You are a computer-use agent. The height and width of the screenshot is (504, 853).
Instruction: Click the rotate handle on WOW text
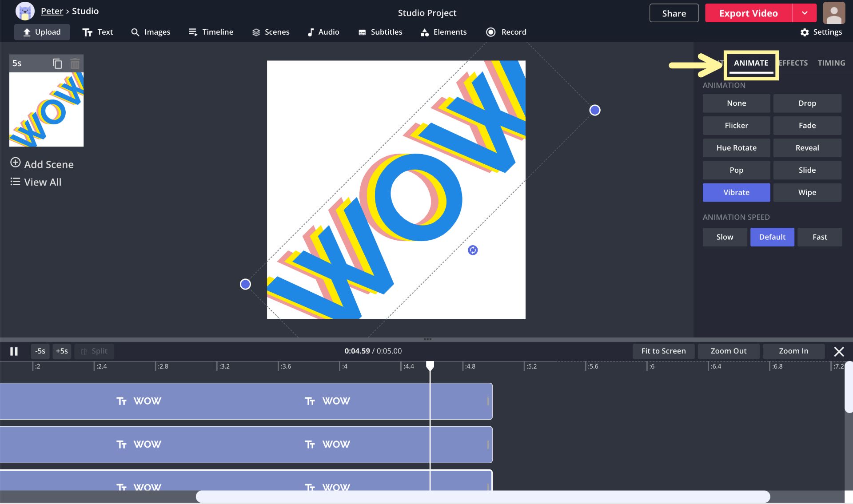[x=473, y=250]
